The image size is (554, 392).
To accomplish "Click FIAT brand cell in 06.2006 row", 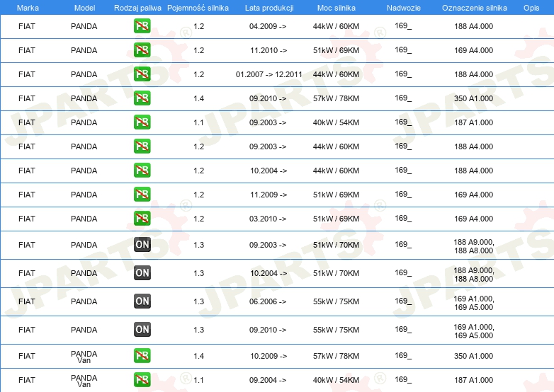I will [27, 301].
